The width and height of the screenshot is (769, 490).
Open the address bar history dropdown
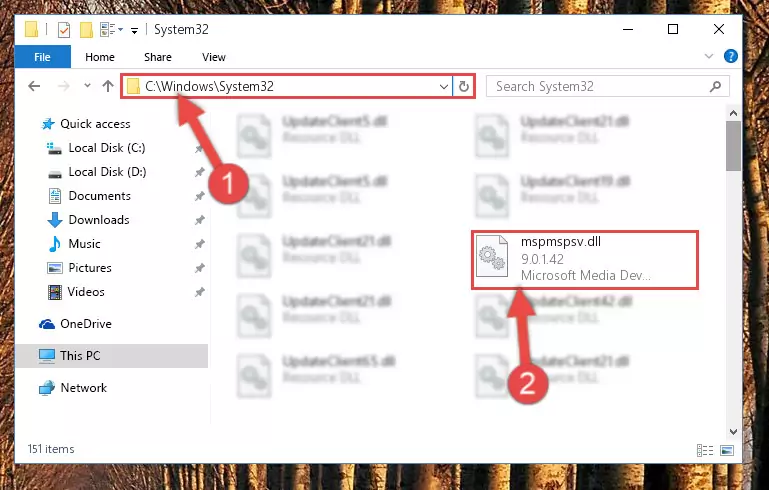pyautogui.click(x=443, y=87)
